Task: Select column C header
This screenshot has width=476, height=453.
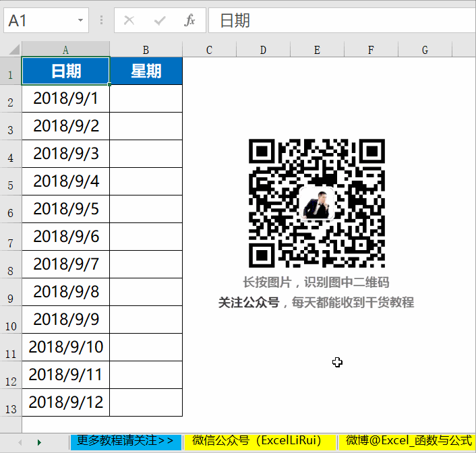Action: point(209,49)
